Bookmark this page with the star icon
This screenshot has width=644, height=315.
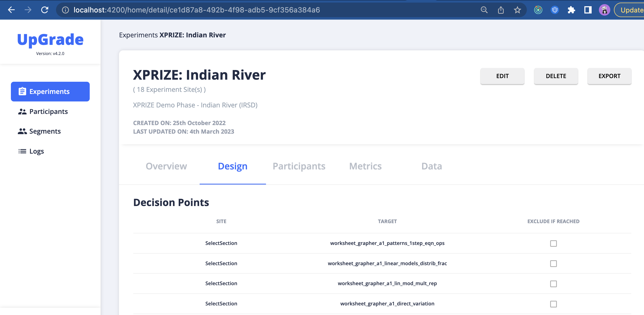pyautogui.click(x=517, y=10)
